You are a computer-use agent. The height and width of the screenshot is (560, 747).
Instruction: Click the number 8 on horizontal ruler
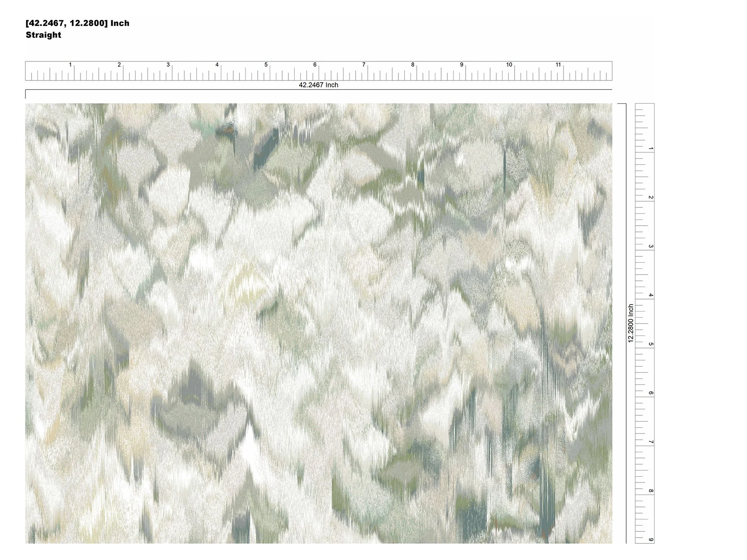click(x=413, y=65)
